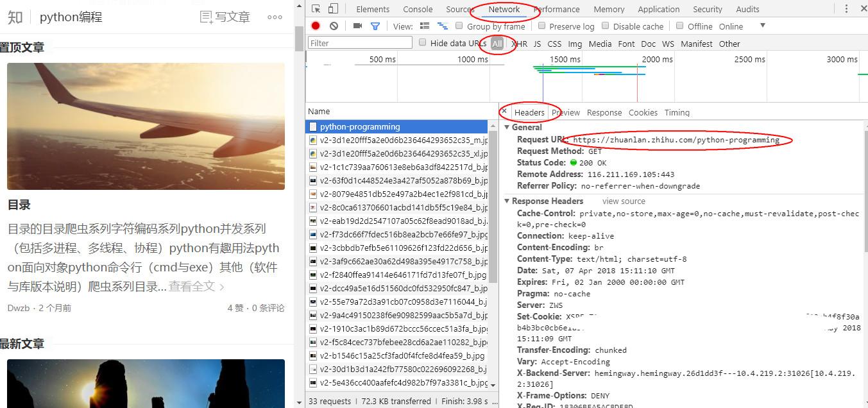
Task: Click the 查看全文 read more link
Action: 196,286
